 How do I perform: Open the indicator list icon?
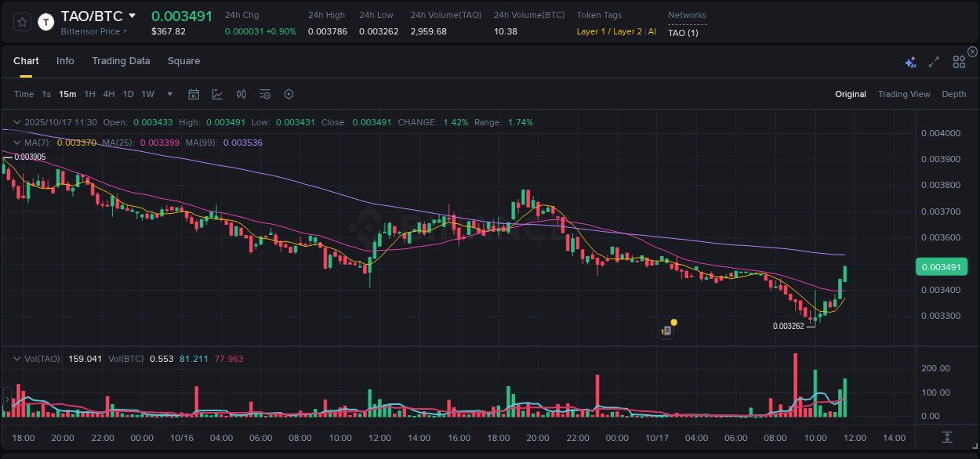coord(264,94)
